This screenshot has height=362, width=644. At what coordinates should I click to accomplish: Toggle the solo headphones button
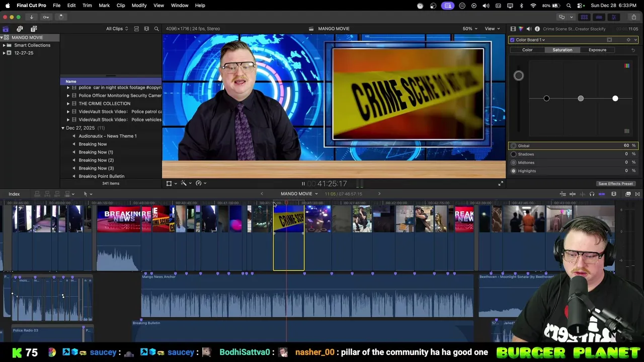pos(592,194)
